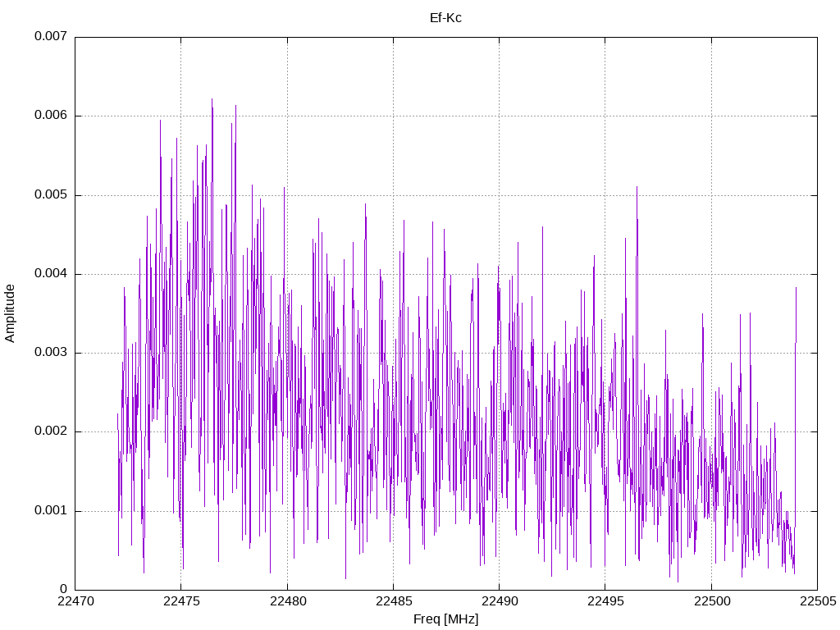Viewport: 840px width, 630px height.
Task: Click the 0.003 y-axis tick label
Action: [x=51, y=352]
